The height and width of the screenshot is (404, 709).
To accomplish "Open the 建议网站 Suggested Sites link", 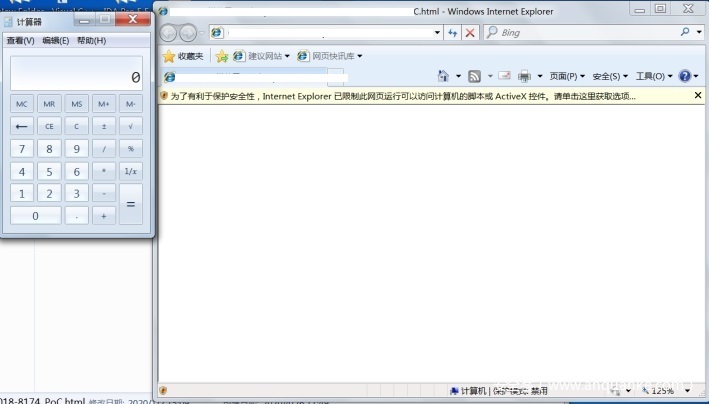I will tap(261, 56).
